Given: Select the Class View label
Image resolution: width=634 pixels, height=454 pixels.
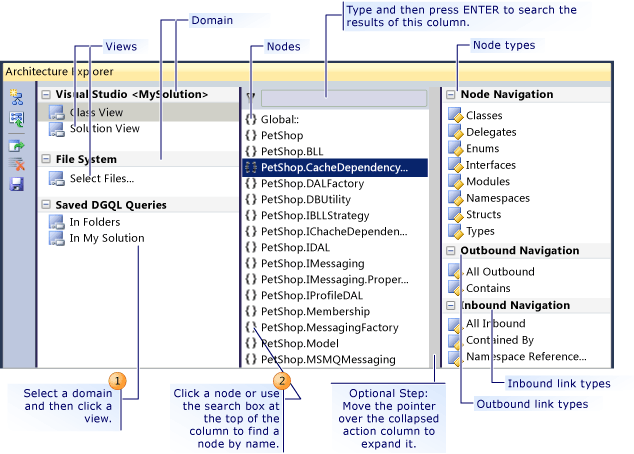Looking at the screenshot, I should pyautogui.click(x=96, y=112).
